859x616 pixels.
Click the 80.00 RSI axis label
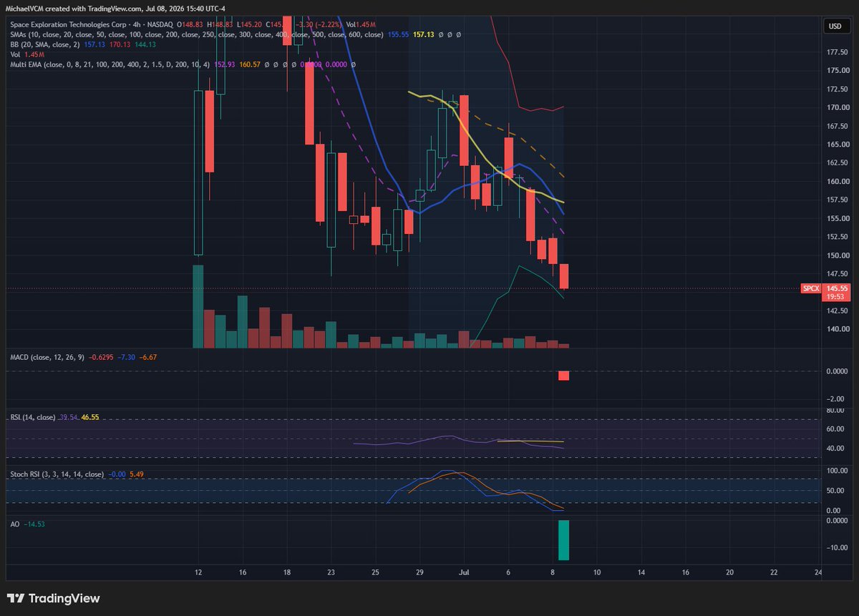click(x=835, y=410)
